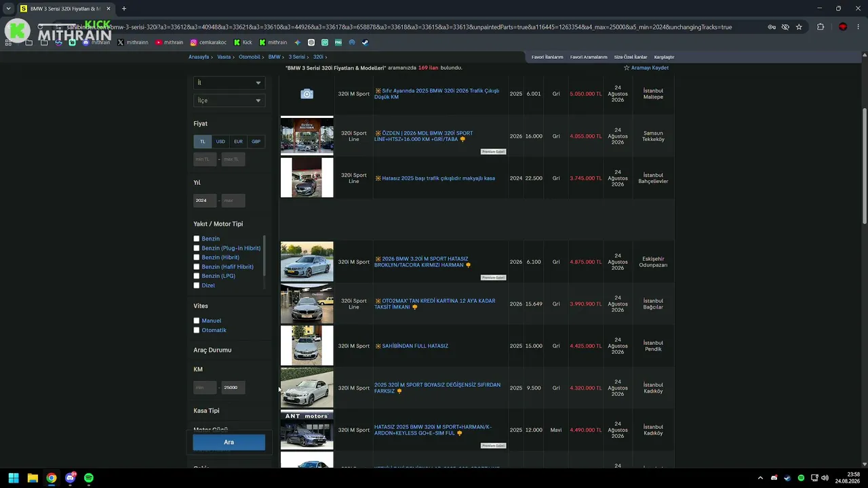868x488 pixels.
Task: Open thumbnail of Eskişehir Odunpazarı listing
Action: pos(307,262)
